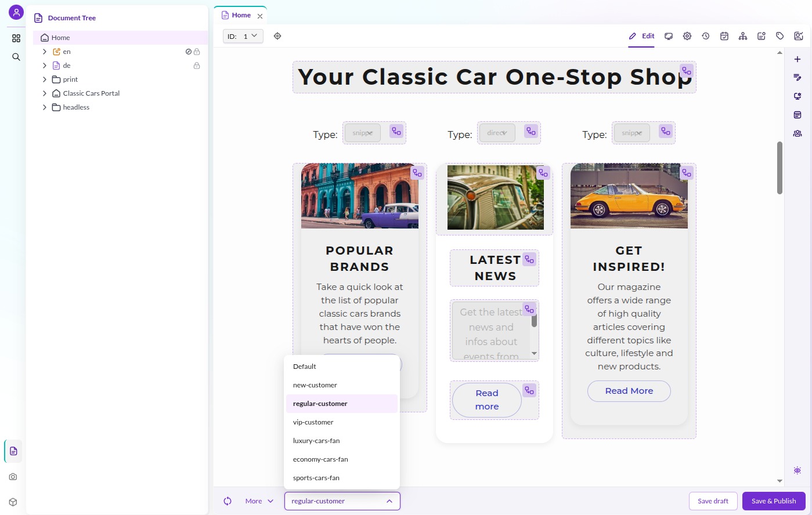This screenshot has height=515, width=812.
Task: Pick economy-cars-fan from the list
Action: 342,459
